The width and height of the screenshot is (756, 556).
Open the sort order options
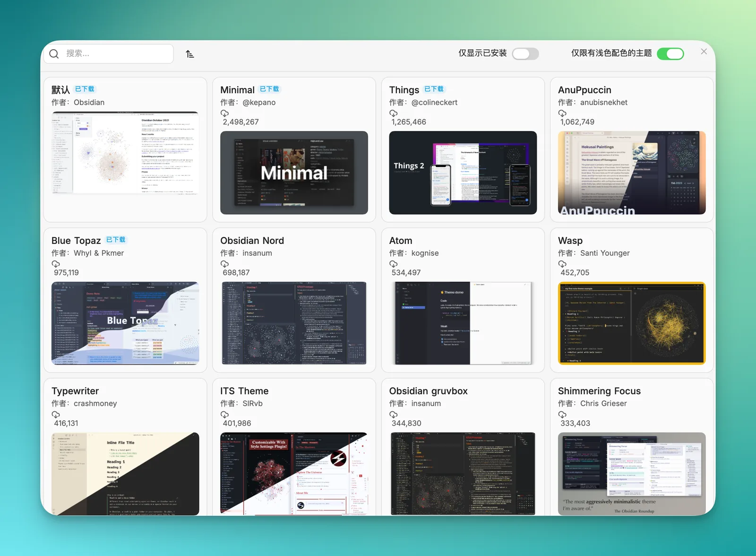(190, 54)
